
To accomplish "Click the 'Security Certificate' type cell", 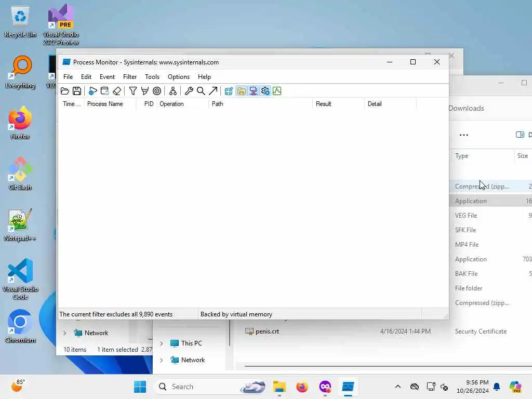I will point(481,331).
